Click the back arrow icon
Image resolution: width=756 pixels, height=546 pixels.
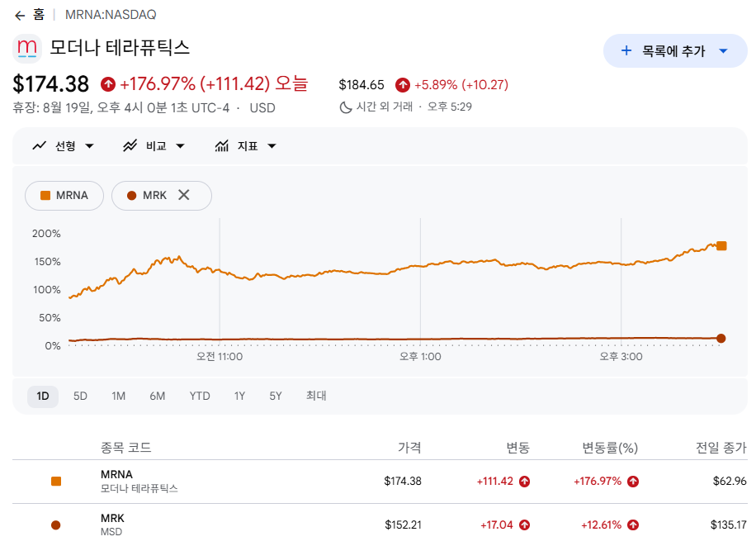(20, 16)
